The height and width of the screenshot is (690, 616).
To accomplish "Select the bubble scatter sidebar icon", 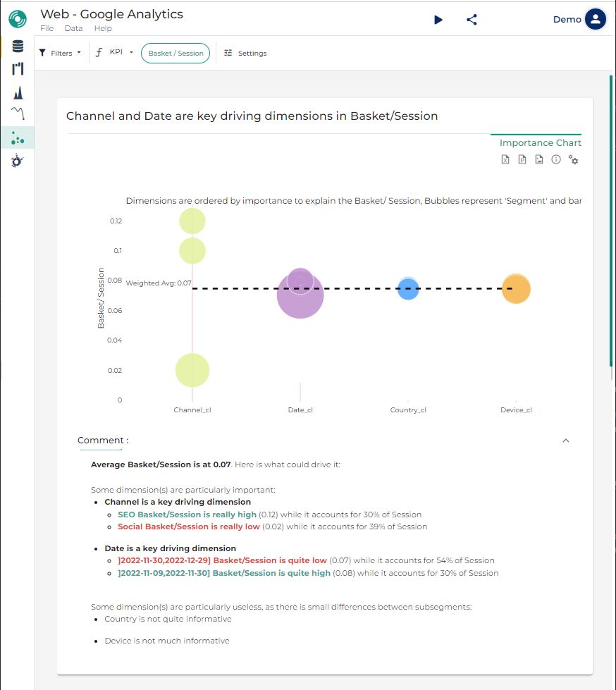I will coord(18,137).
